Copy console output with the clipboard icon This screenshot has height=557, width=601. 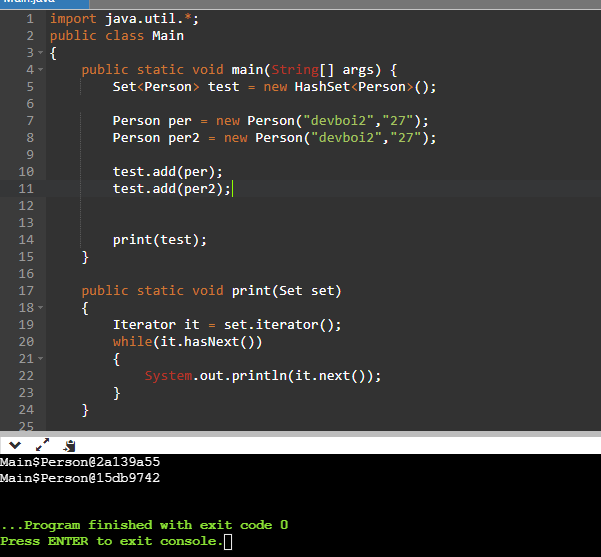(x=70, y=445)
